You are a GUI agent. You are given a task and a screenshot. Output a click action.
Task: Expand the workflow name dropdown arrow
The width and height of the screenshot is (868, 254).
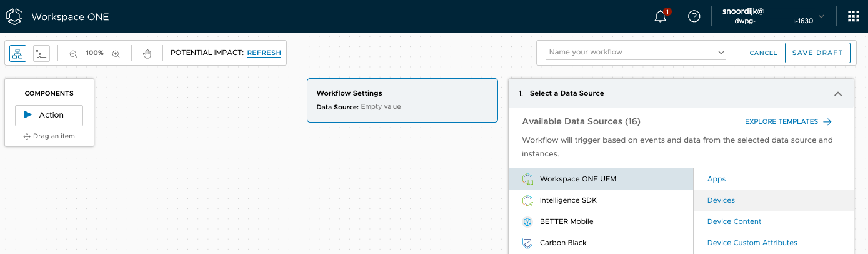(721, 53)
